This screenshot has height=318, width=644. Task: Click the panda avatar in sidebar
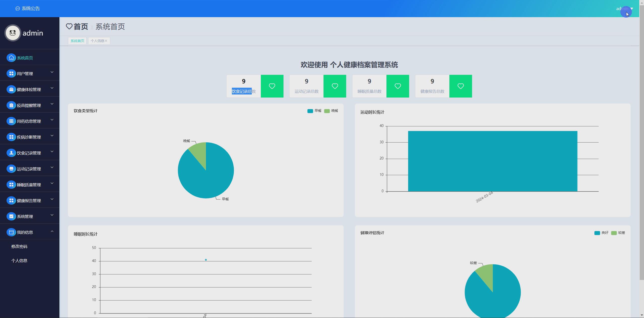click(x=13, y=33)
